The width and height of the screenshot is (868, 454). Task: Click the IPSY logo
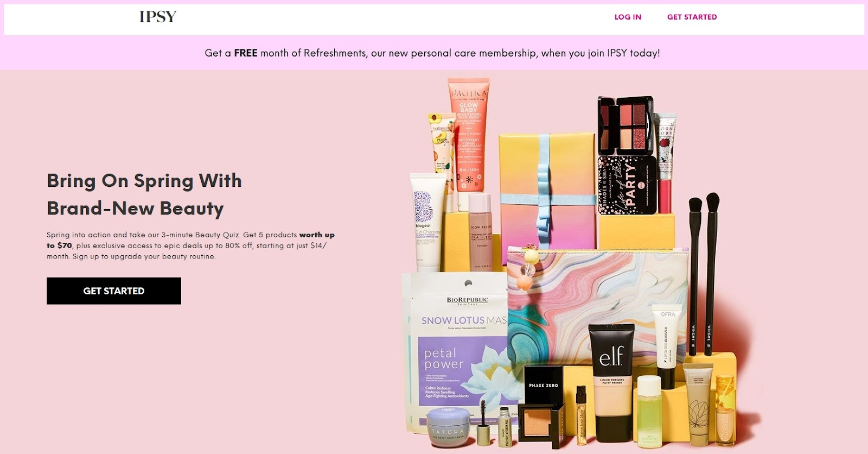158,17
